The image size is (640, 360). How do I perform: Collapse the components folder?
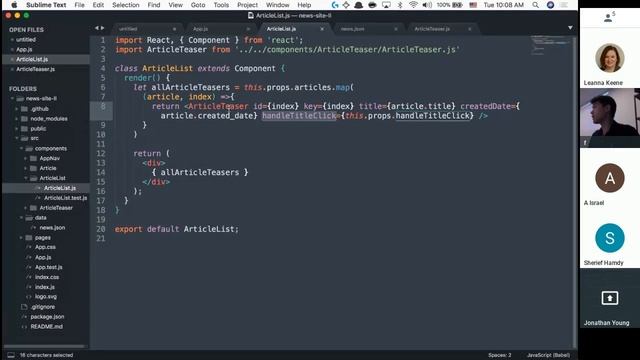pyautogui.click(x=21, y=149)
